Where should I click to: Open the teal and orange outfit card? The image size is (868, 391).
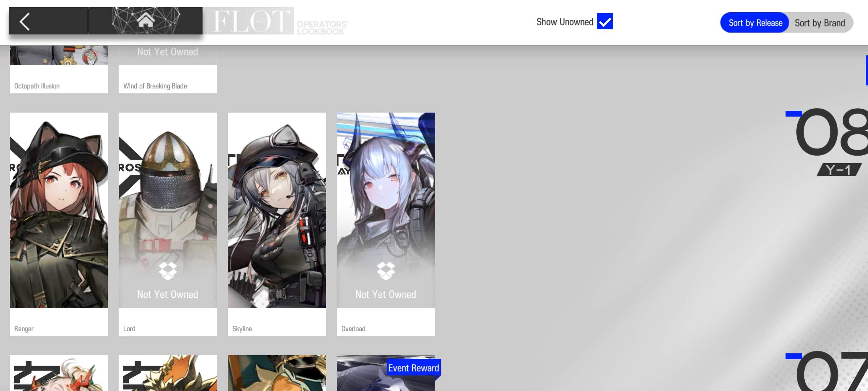[277, 373]
